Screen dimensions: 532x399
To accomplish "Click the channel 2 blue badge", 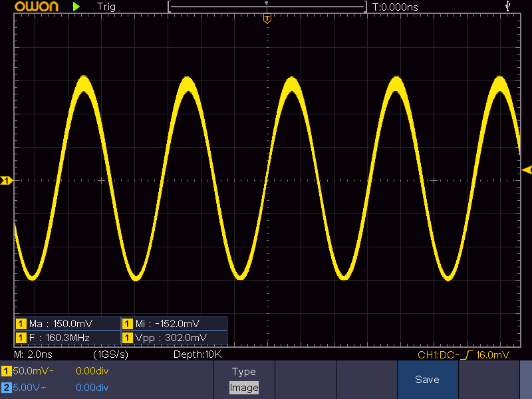I will pos(6,388).
